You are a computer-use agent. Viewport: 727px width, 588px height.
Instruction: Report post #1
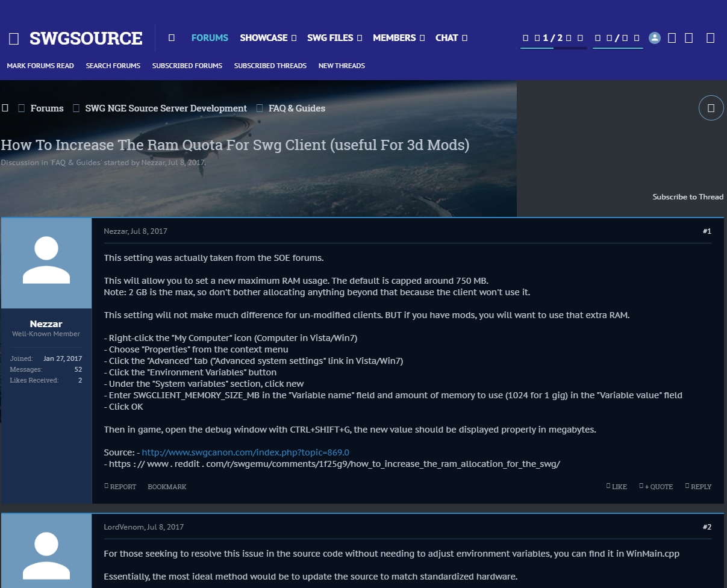click(x=120, y=487)
